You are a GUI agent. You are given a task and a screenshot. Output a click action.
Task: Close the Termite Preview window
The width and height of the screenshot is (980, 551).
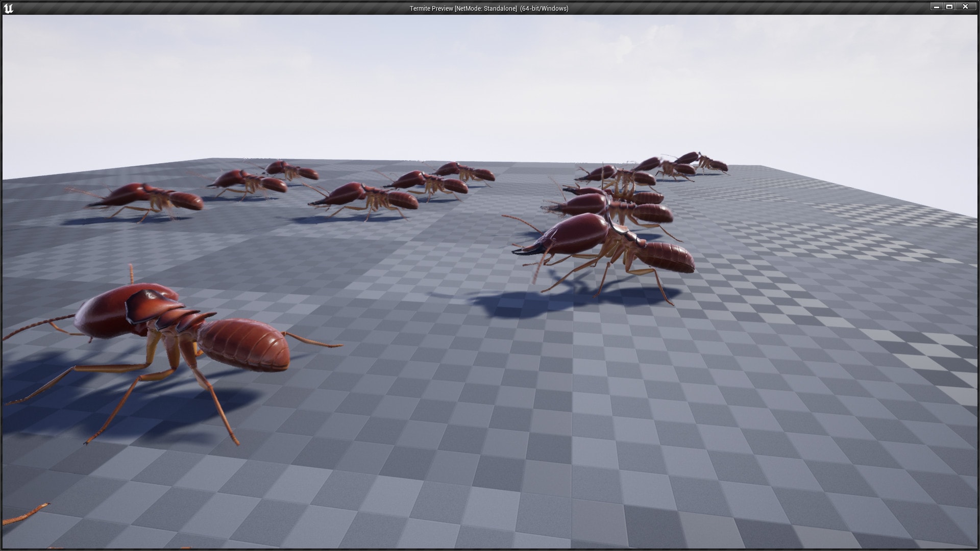click(x=965, y=7)
